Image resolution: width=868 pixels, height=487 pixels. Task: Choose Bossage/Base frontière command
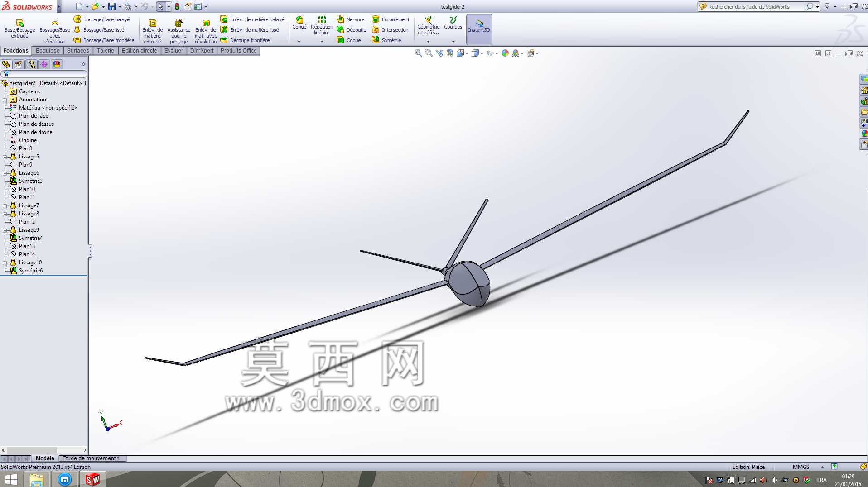[x=104, y=40]
